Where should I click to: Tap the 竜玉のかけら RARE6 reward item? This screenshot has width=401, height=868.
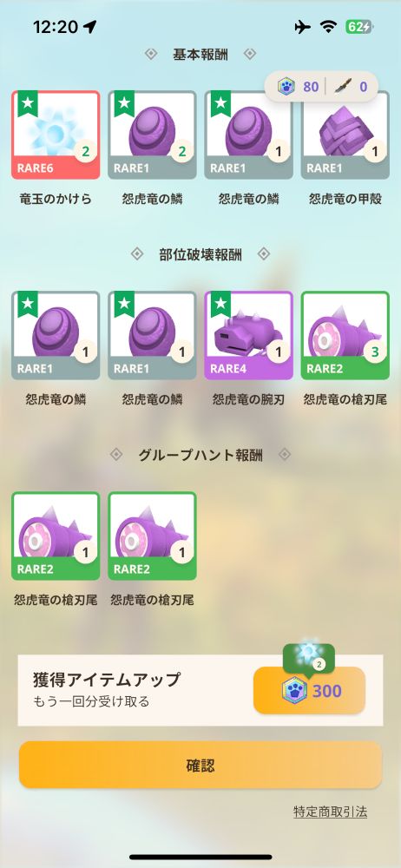click(56, 135)
